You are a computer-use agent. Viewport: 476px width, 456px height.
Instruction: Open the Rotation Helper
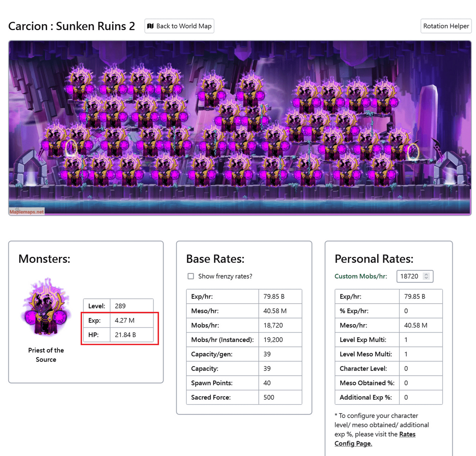point(446,26)
